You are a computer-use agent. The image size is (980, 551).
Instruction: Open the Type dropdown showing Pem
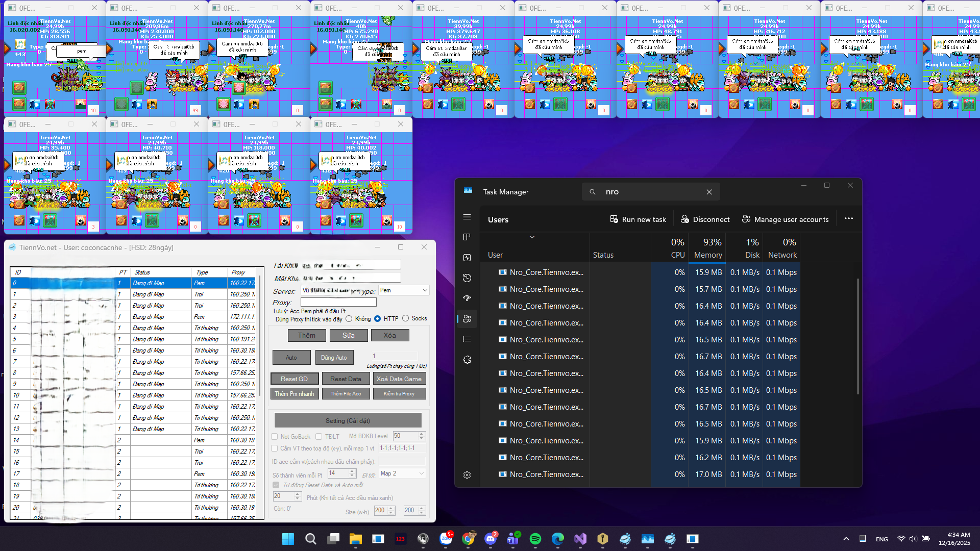403,290
